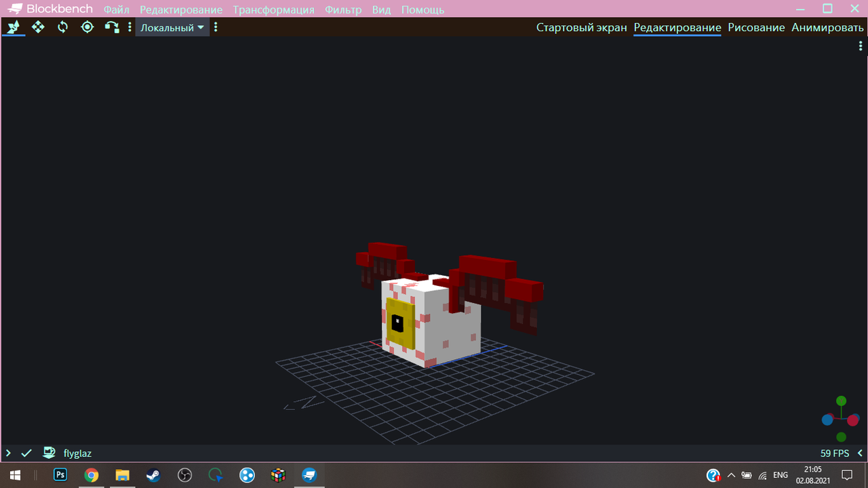Click the model format icon beside flyglaz
The image size is (868, 488).
point(49,453)
